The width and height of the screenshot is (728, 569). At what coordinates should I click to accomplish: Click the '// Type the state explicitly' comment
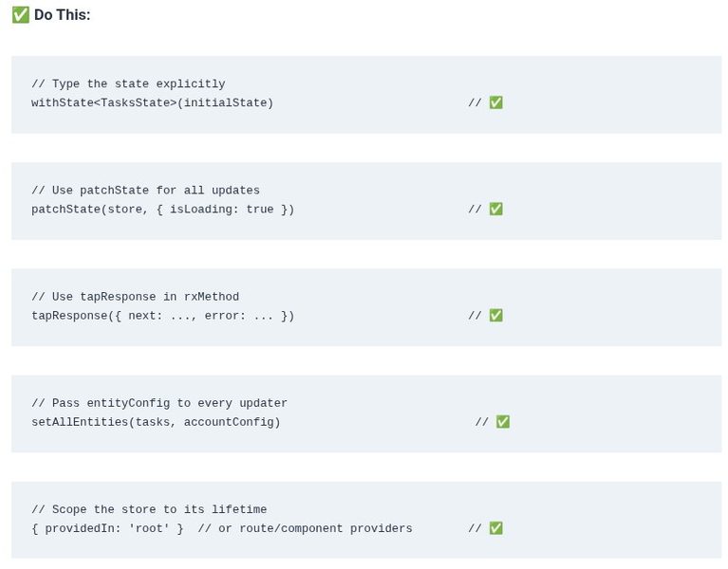tap(128, 84)
